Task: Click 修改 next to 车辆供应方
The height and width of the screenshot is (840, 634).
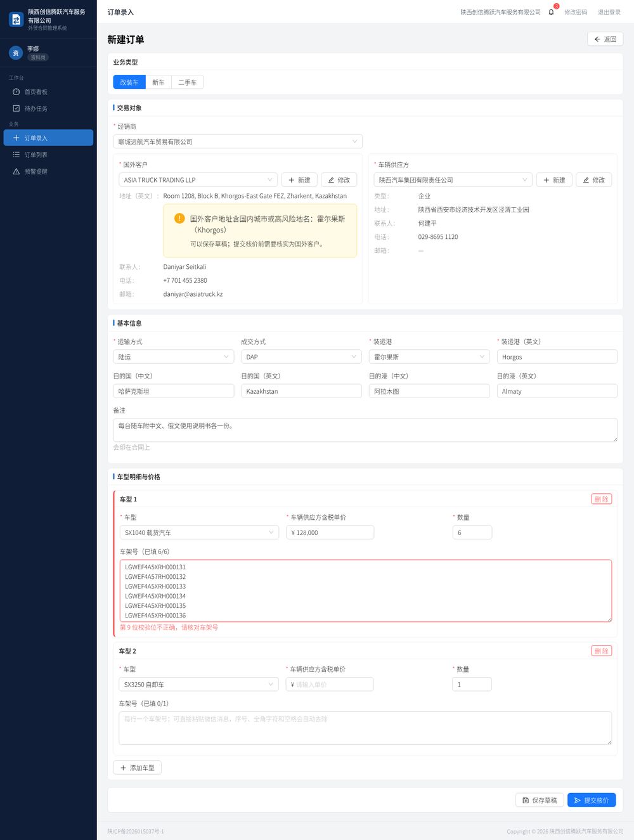Action: [x=594, y=180]
